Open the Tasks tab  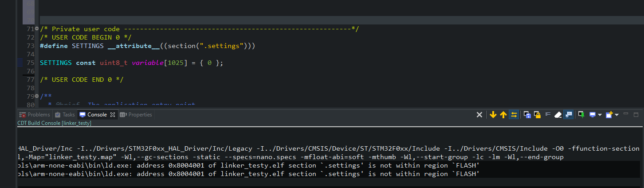click(65, 115)
